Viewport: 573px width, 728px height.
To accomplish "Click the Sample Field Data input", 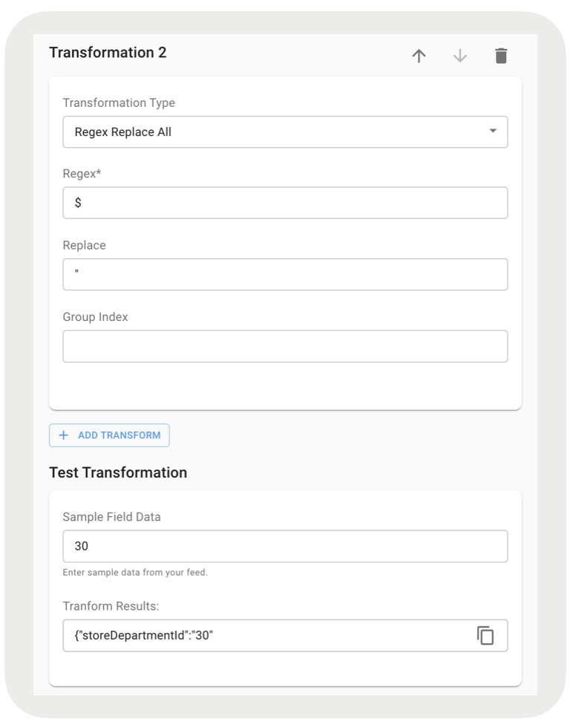I will click(285, 546).
